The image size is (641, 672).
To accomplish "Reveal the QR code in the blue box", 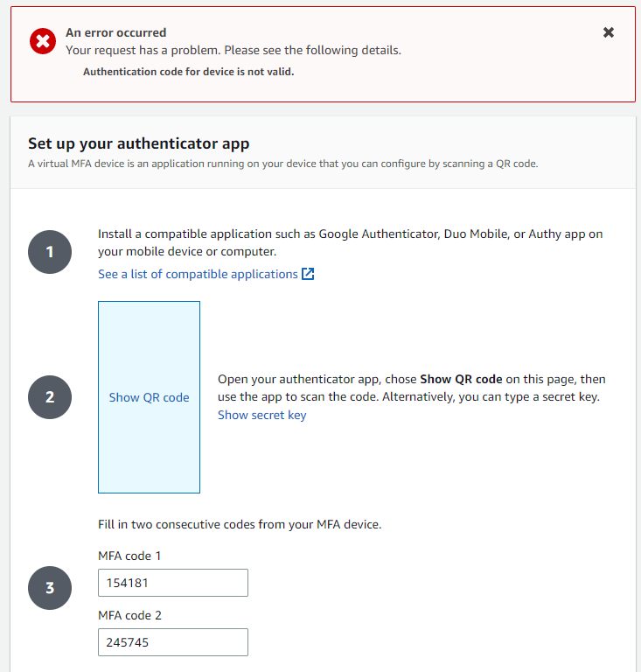I will (149, 397).
